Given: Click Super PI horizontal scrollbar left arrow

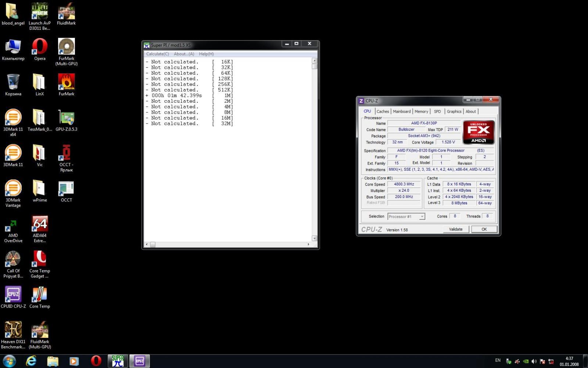Looking at the screenshot, I should [x=147, y=244].
